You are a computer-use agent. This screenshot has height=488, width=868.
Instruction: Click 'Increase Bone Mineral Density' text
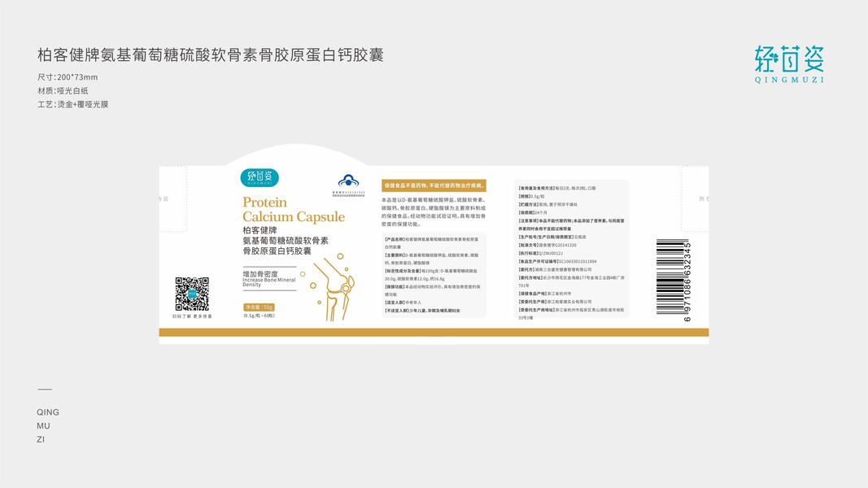point(269,282)
